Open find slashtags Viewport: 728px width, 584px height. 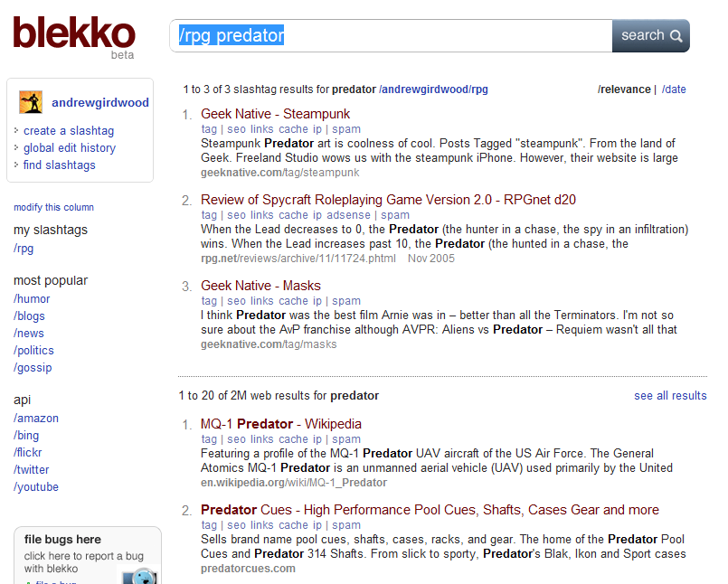coord(60,165)
